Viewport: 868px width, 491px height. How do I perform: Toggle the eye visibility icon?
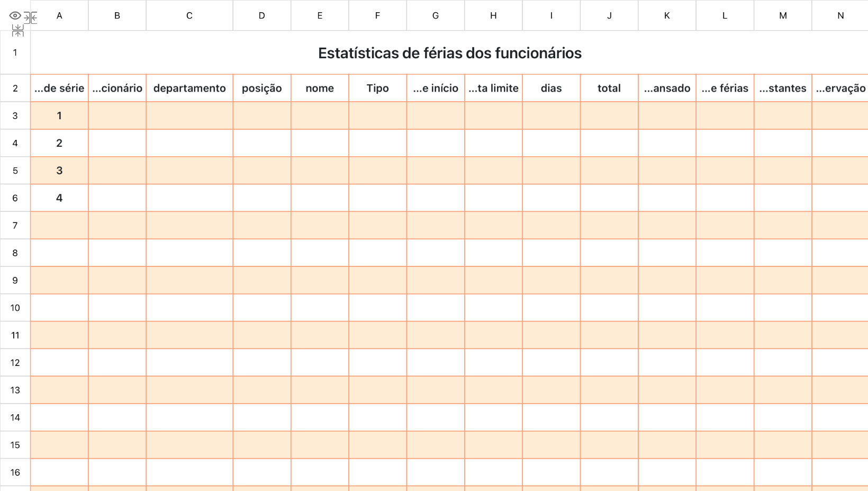click(x=15, y=16)
